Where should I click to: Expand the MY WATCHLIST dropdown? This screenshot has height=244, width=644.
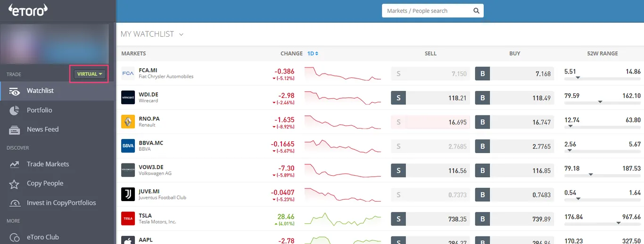[x=181, y=34]
